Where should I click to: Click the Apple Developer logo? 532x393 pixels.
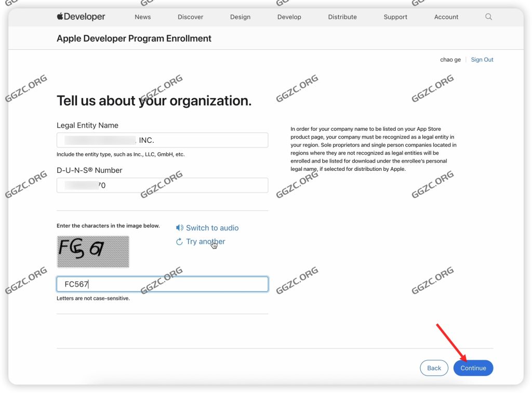[x=81, y=17]
